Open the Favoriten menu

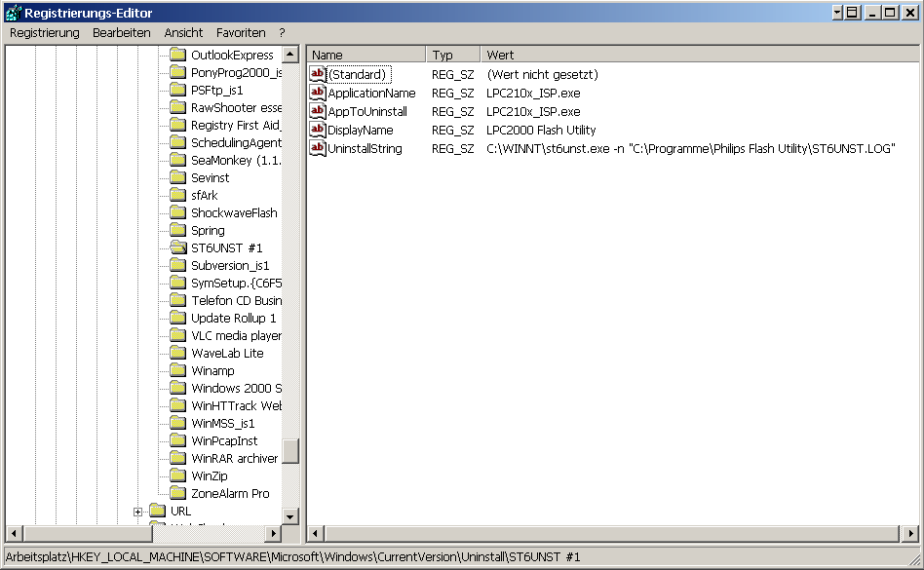click(241, 33)
